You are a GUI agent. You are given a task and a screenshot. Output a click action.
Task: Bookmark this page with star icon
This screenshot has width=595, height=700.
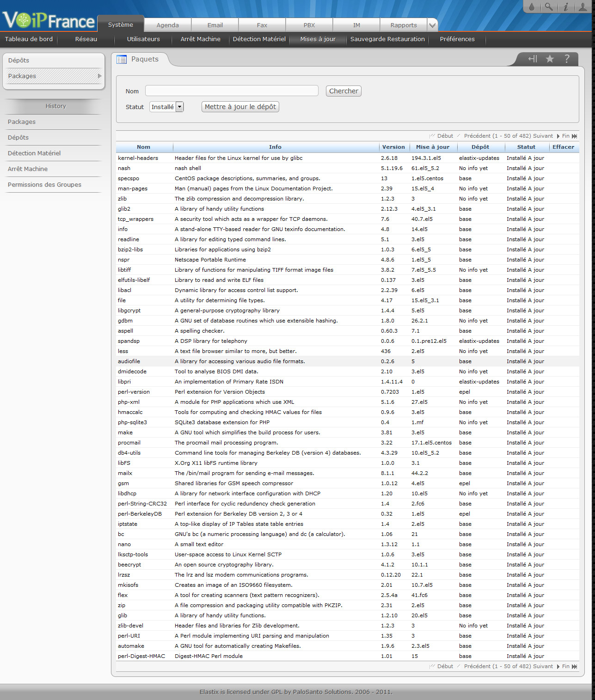pyautogui.click(x=550, y=59)
